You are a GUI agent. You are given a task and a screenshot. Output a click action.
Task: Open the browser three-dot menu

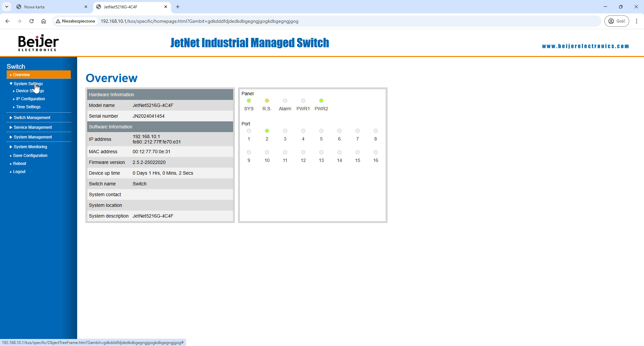637,21
